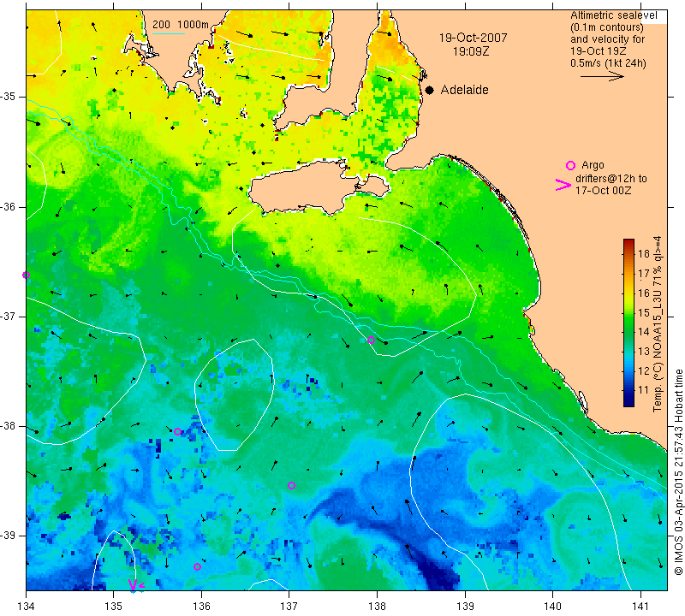This screenshot has height=616, width=685.
Task: Click the 134 longitude axis label
Action: click(x=27, y=606)
